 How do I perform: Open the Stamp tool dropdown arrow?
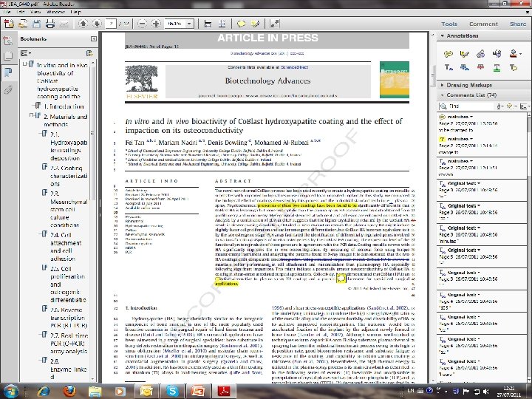(520, 54)
